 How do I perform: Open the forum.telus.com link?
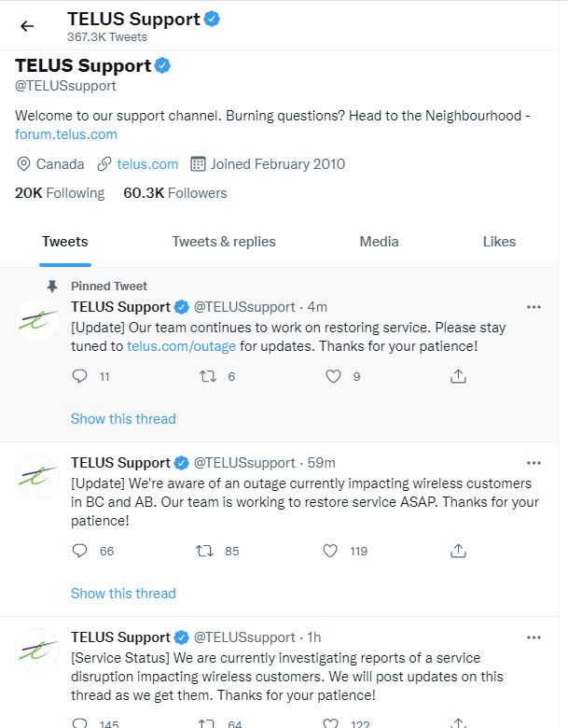(66, 134)
